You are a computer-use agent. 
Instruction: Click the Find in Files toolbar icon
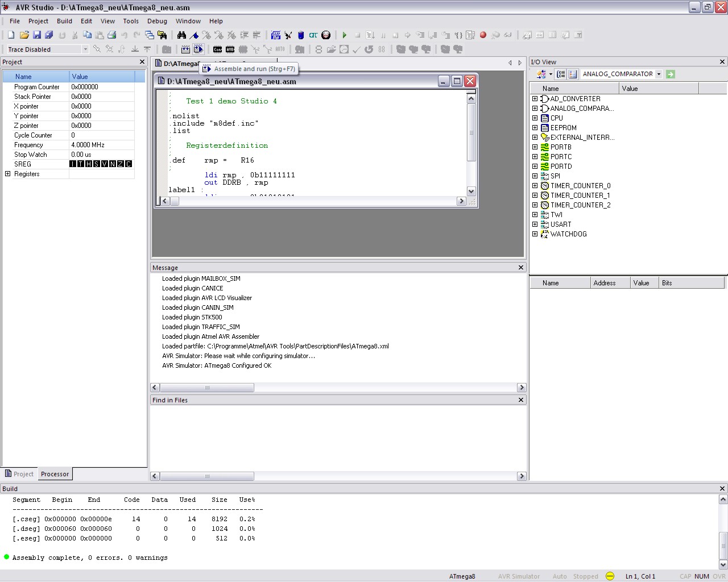click(x=162, y=35)
